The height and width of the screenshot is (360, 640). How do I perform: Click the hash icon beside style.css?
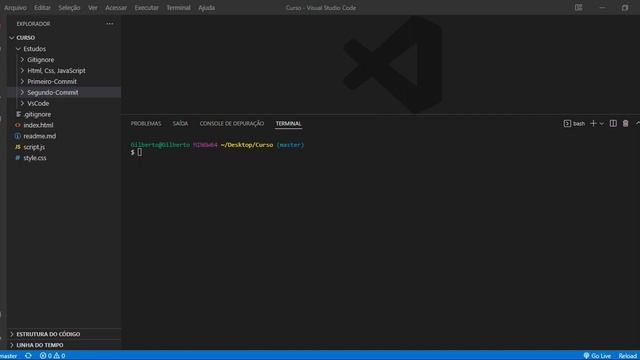tap(18, 158)
